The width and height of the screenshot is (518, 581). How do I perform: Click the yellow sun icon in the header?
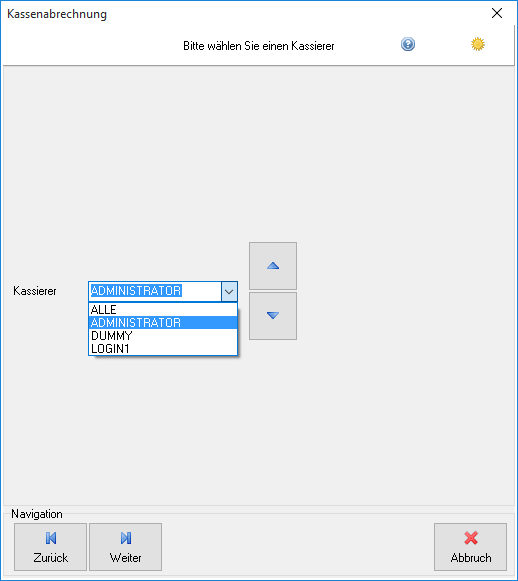pos(478,44)
